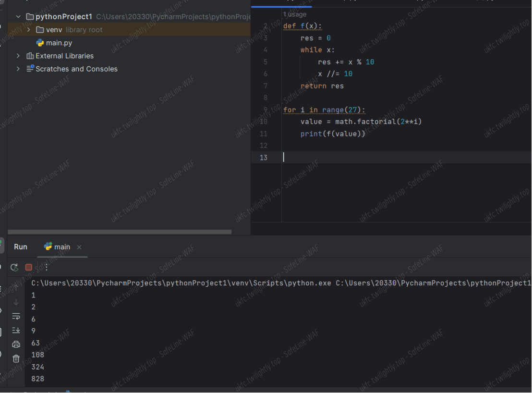Image resolution: width=532 pixels, height=393 pixels.
Task: Clear console with the trash icon
Action: 16,358
